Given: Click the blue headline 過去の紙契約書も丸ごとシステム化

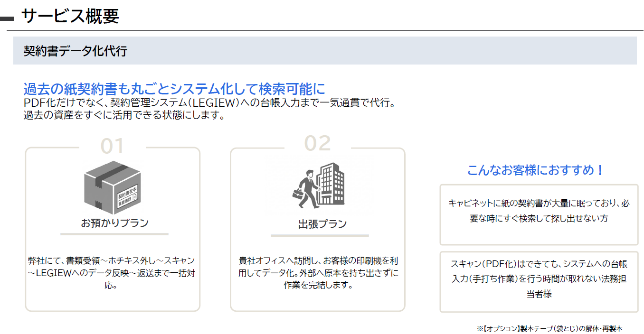Looking at the screenshot, I should click(174, 89).
